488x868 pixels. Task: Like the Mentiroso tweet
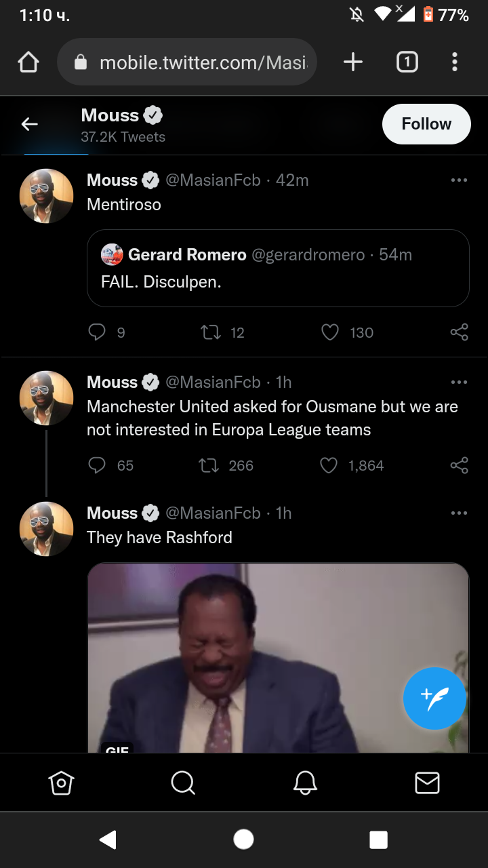[x=330, y=332]
